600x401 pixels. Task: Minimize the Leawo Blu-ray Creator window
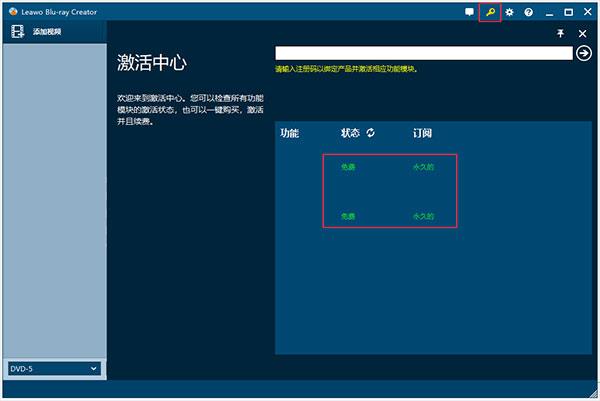(549, 13)
